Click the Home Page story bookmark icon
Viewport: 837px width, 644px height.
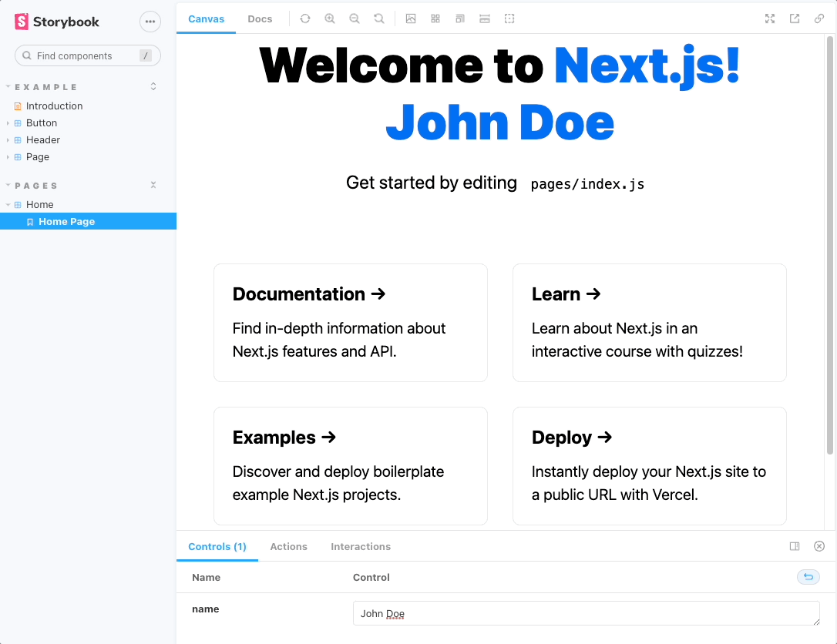pyautogui.click(x=30, y=222)
